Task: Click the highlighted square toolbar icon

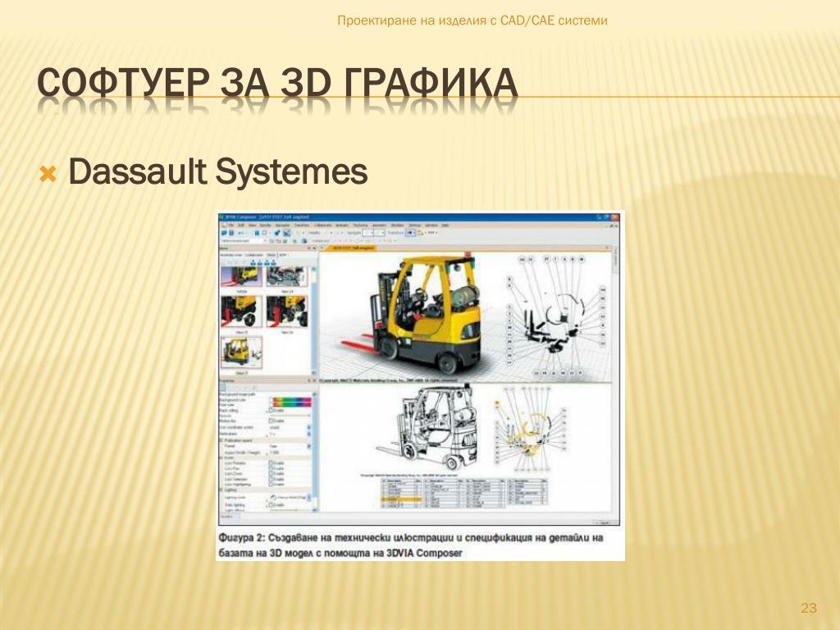Action: click(x=286, y=232)
